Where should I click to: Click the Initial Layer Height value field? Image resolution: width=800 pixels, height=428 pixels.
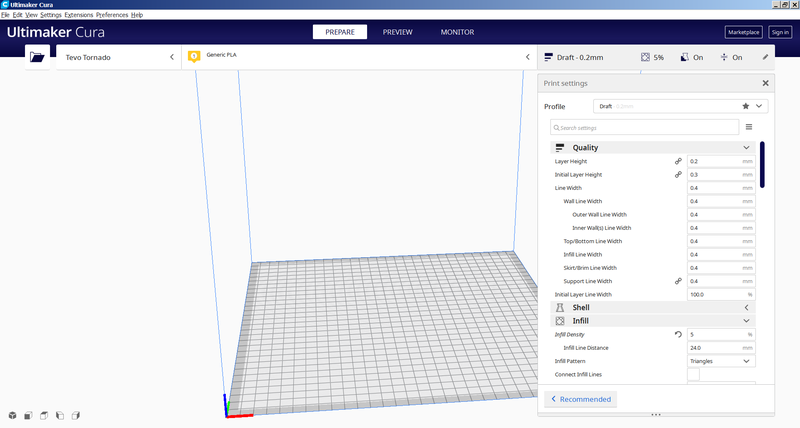coord(721,174)
